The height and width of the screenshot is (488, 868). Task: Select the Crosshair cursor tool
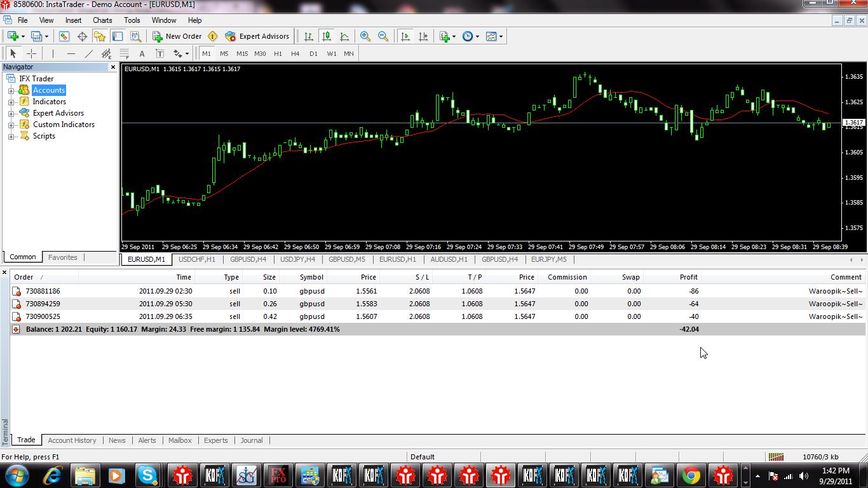coord(31,53)
